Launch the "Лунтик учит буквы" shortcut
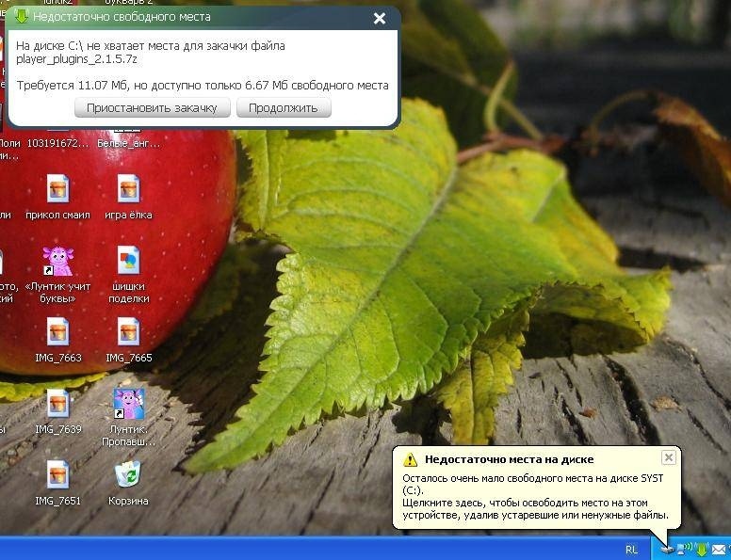This screenshot has width=731, height=560. click(57, 261)
